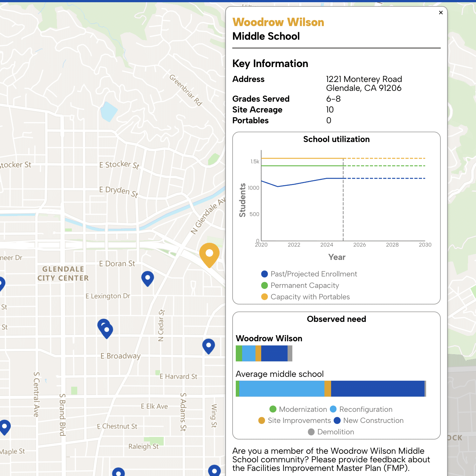Viewport: 476px width, 476px height.
Task: Select the overlapping blue pins below E Lexington Dr
Action: [x=105, y=329]
